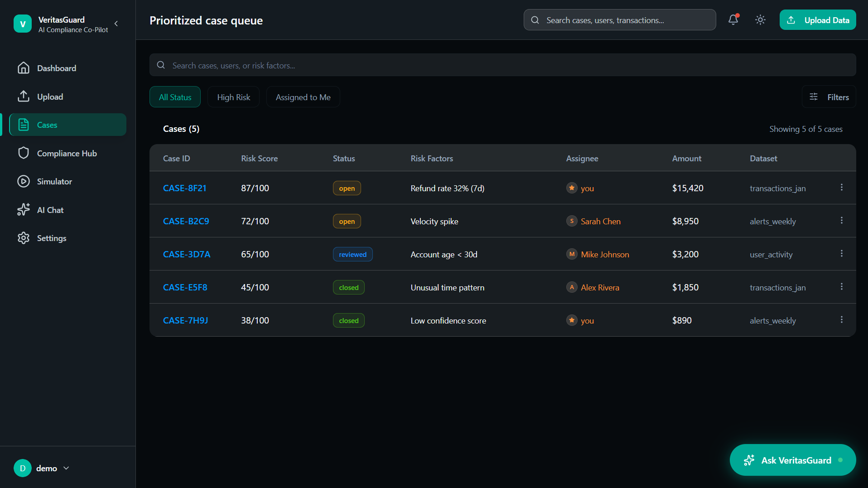Click the demo user avatar D
Screen dimensions: 868x488
coord(23,468)
